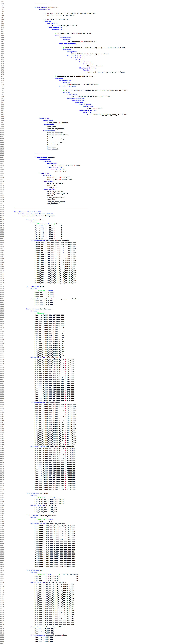188x644 pixels.
Task: Click the 'Current_direction' column header
Action: tap(69, 574)
